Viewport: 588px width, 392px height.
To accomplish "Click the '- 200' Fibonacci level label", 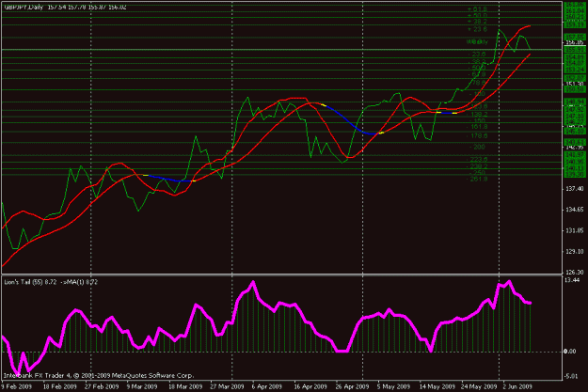I will pyautogui.click(x=477, y=147).
